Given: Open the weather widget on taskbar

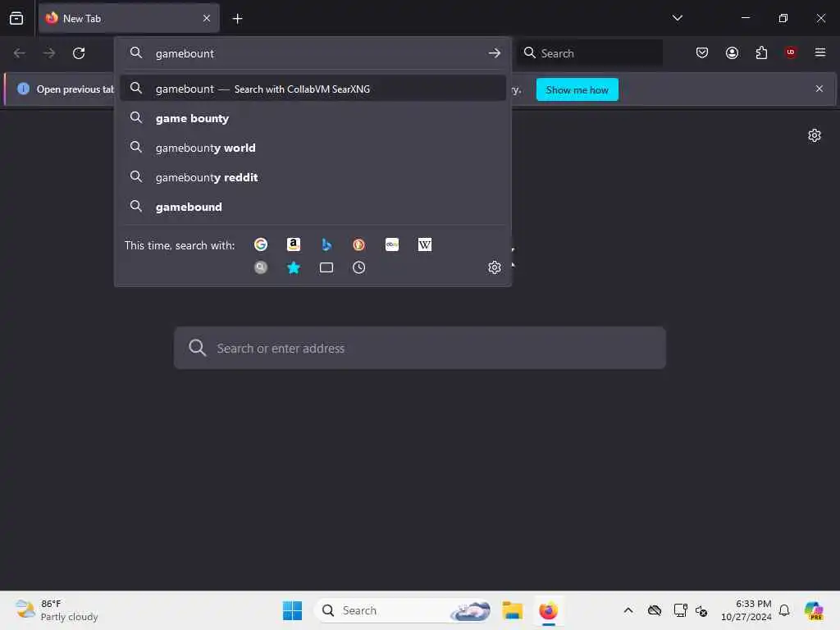Looking at the screenshot, I should point(57,610).
